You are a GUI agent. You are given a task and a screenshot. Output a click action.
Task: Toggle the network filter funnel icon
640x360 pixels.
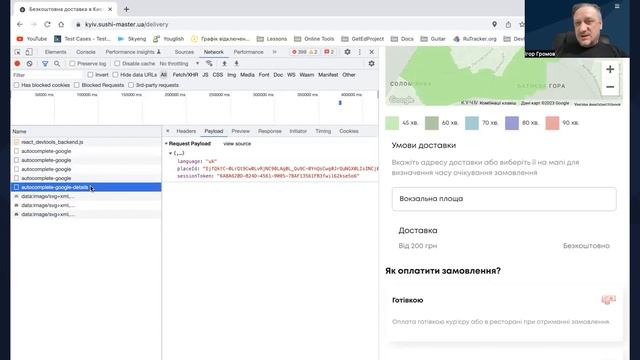click(45, 64)
